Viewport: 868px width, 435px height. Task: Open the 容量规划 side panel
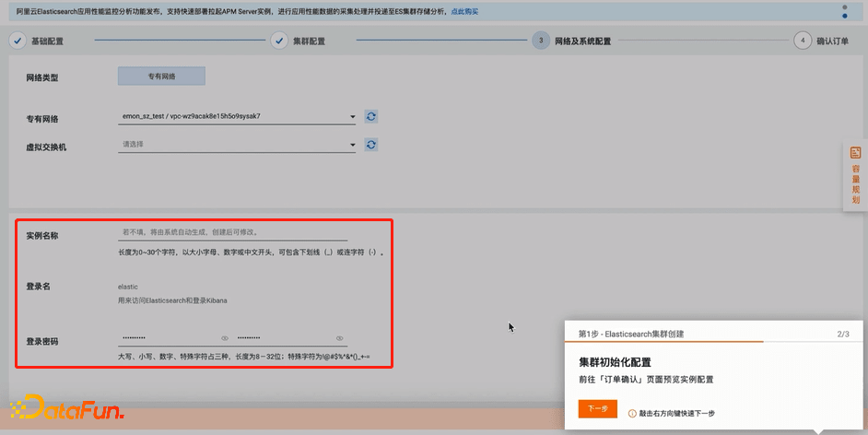click(855, 175)
